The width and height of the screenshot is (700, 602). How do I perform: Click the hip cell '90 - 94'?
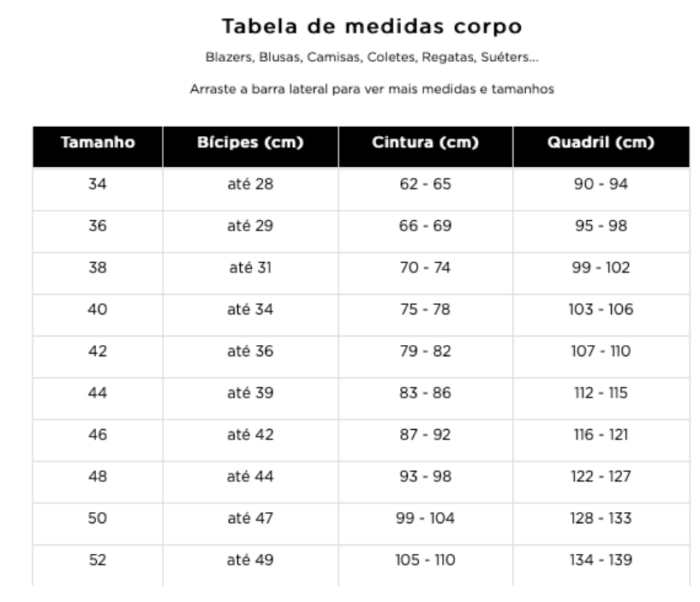601,183
